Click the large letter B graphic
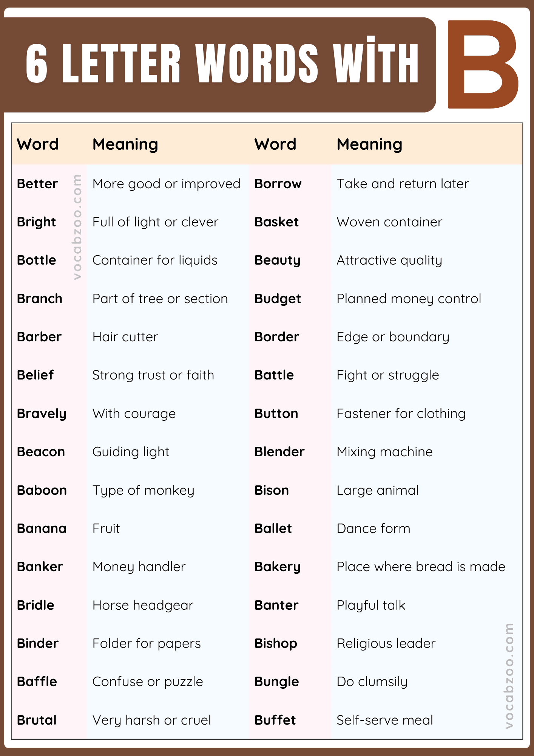 [x=482, y=64]
